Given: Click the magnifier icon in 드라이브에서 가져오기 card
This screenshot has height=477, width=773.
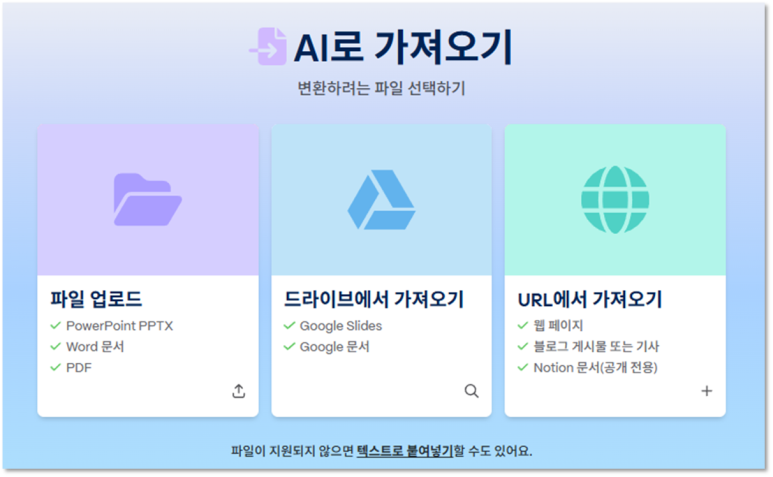Looking at the screenshot, I should tap(471, 391).
